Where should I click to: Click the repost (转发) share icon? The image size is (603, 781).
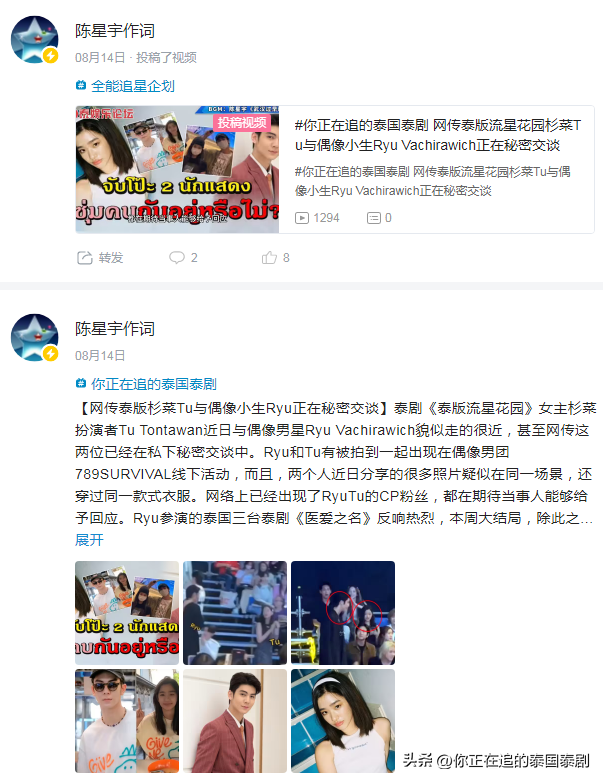pyautogui.click(x=85, y=258)
